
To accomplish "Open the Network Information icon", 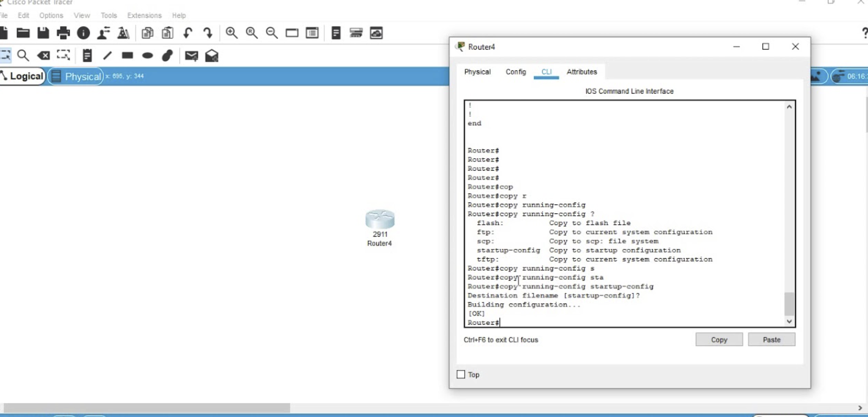I will pyautogui.click(x=83, y=33).
